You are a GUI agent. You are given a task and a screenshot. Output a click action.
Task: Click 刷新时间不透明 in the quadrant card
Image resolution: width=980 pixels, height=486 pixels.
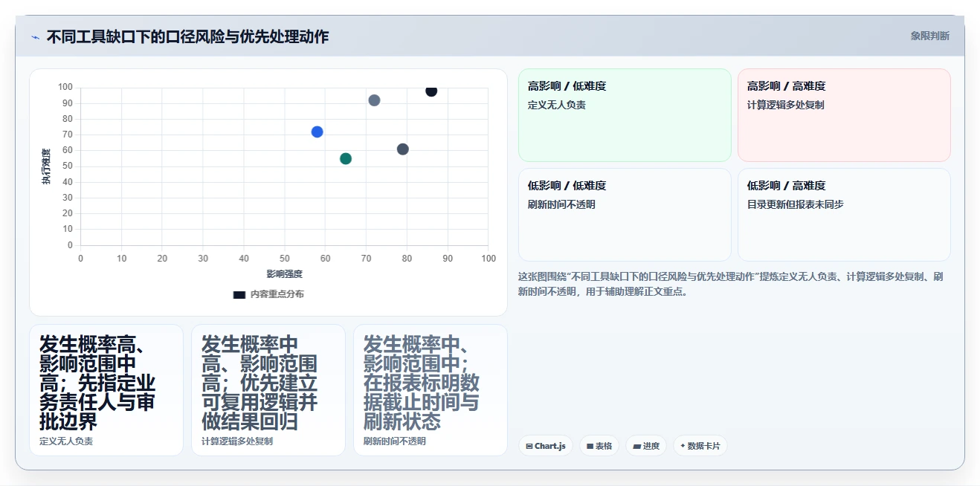[x=561, y=205]
